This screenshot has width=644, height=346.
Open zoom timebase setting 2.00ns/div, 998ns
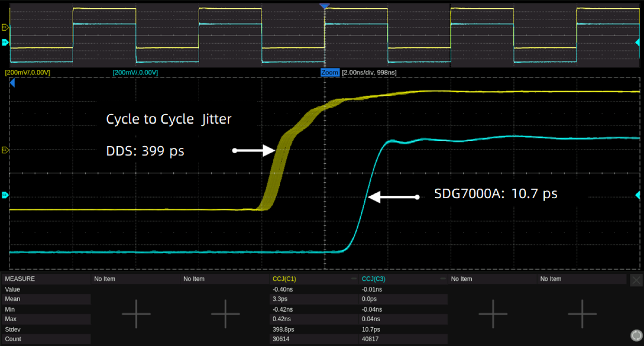[369, 72]
